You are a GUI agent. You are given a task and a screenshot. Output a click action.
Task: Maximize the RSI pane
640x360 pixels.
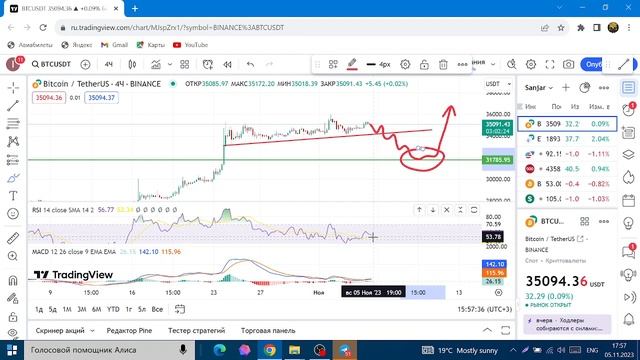(x=474, y=210)
